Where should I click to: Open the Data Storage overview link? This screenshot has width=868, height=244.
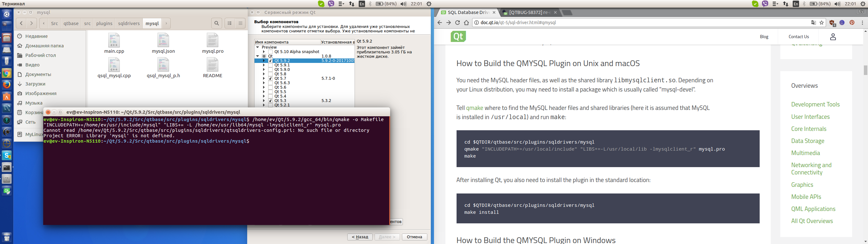(x=808, y=141)
